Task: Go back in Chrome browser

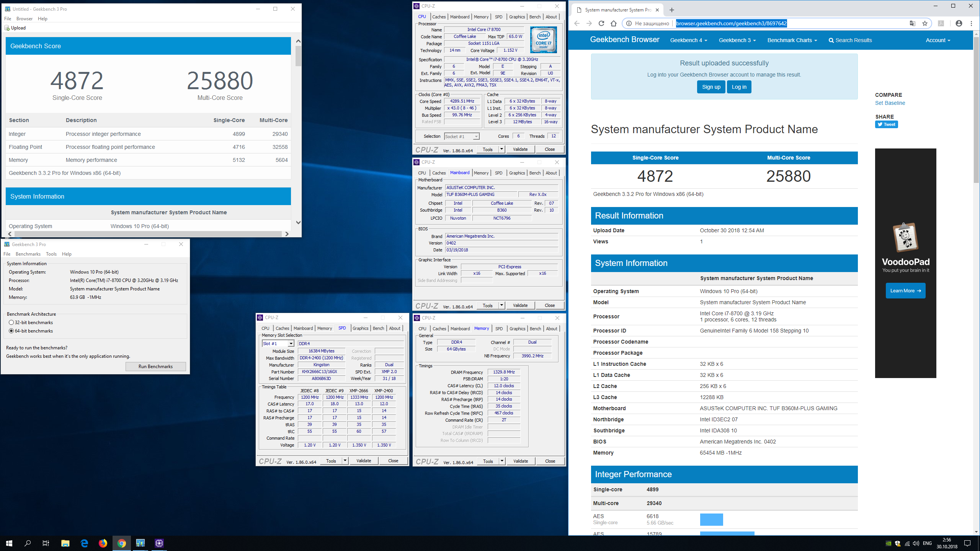Action: 577,23
